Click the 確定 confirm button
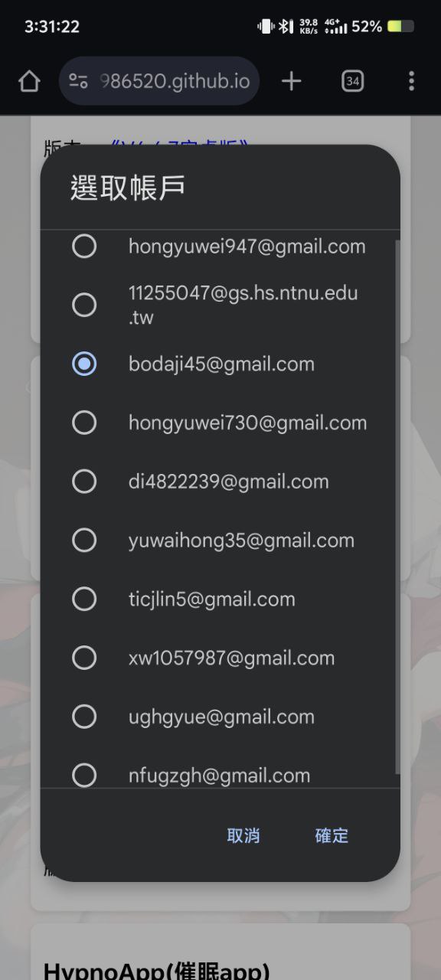The width and height of the screenshot is (441, 980). (332, 835)
